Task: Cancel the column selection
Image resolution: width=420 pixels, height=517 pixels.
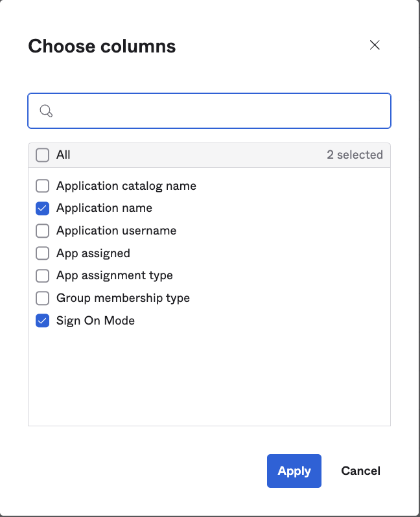Action: coord(360,471)
